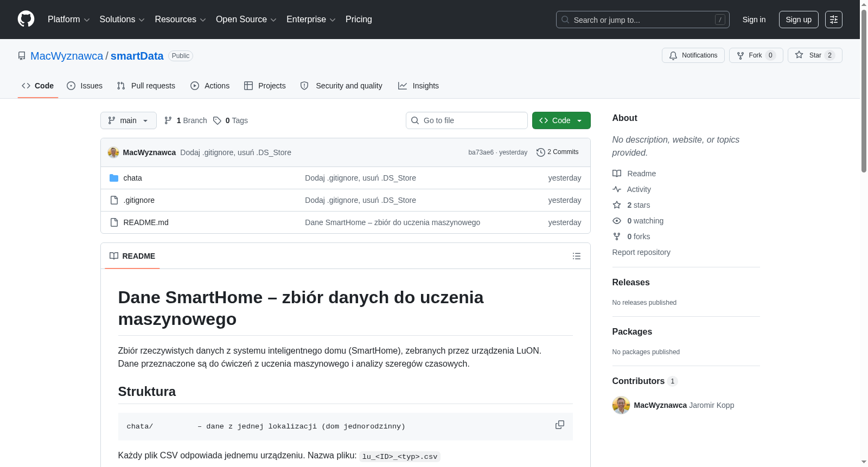Screen dimensions: 868x467
Task: Click the tag icon beside 0 Tags
Action: (x=217, y=120)
